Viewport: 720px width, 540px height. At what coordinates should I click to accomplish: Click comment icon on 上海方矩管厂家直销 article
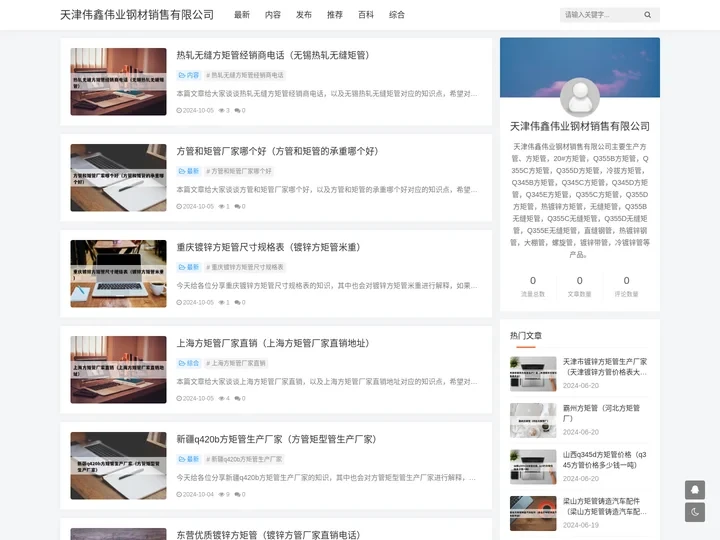(237, 398)
